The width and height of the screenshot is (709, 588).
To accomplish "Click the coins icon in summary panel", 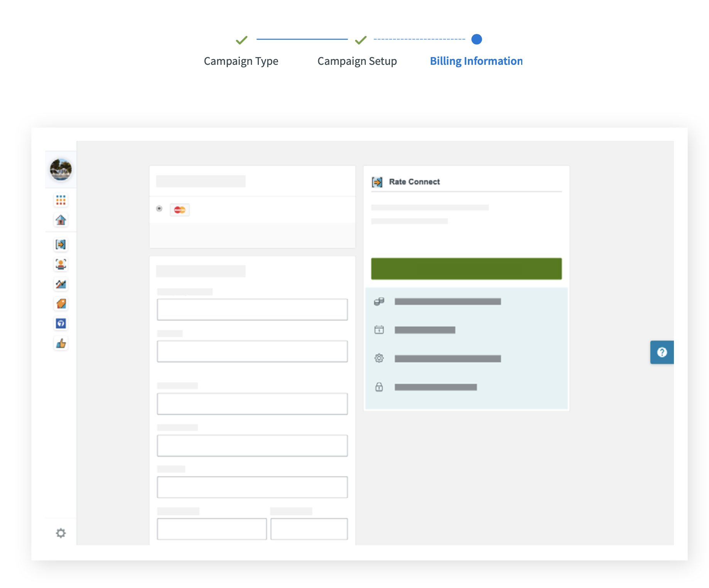I will (379, 301).
